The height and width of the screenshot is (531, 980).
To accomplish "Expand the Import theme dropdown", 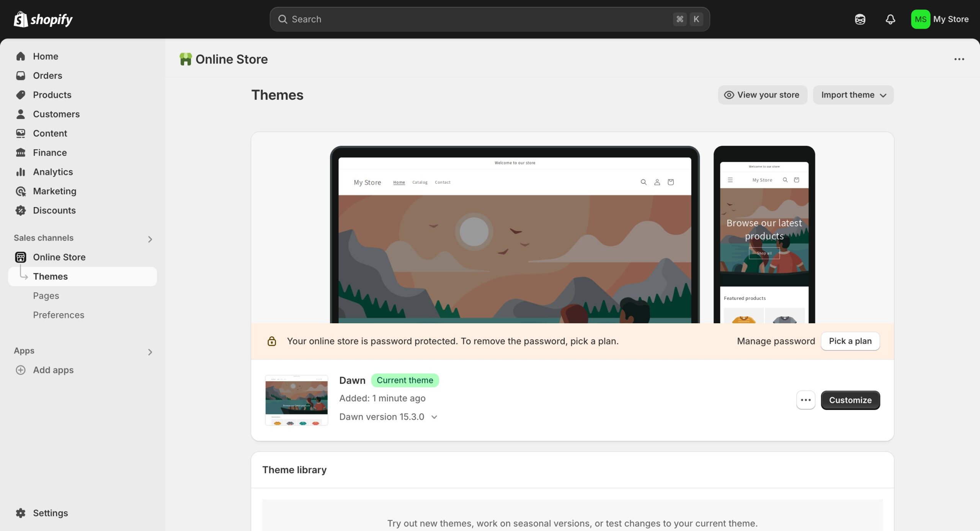I will click(853, 95).
